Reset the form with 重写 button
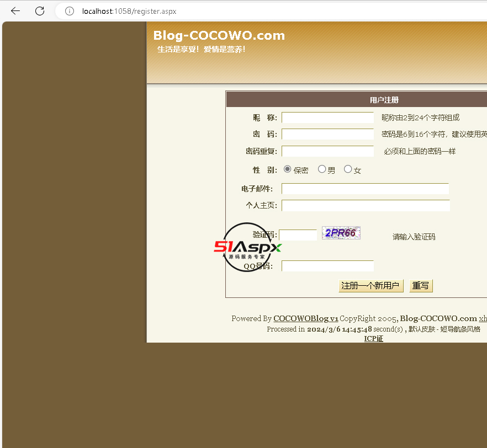 [421, 286]
